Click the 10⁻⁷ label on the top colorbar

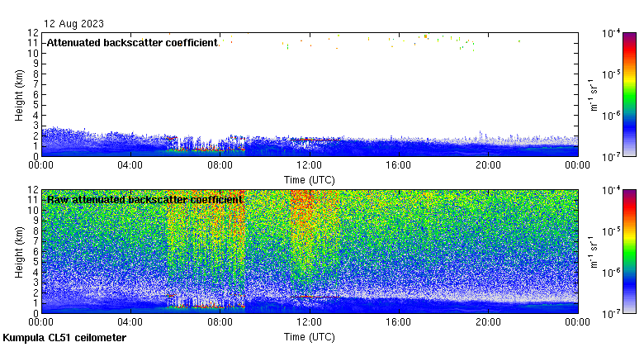coord(611,157)
